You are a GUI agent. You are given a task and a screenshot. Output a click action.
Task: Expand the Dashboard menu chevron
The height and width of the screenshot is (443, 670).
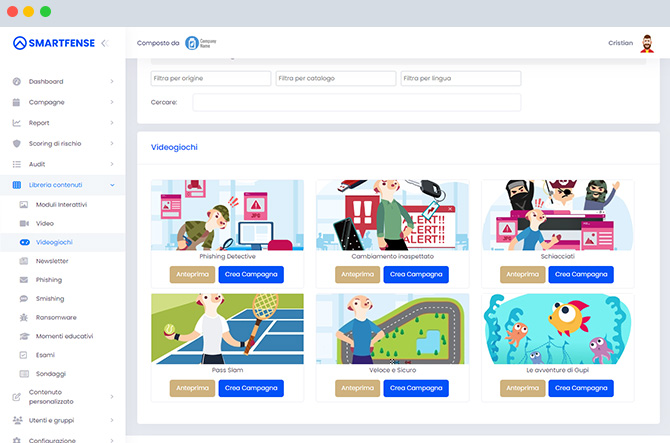click(x=112, y=82)
